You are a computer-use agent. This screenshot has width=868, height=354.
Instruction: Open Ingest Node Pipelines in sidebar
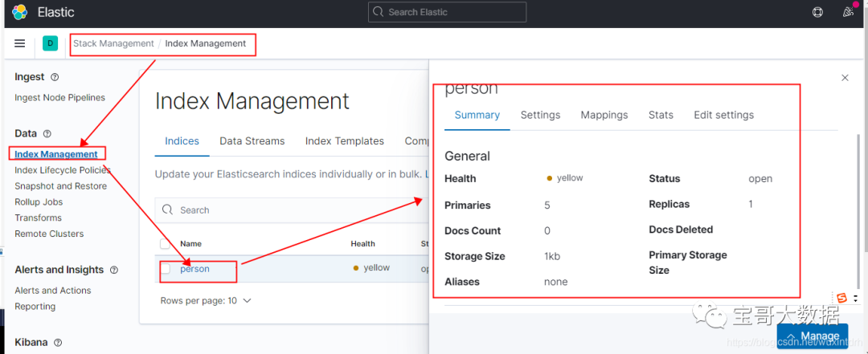pos(59,97)
